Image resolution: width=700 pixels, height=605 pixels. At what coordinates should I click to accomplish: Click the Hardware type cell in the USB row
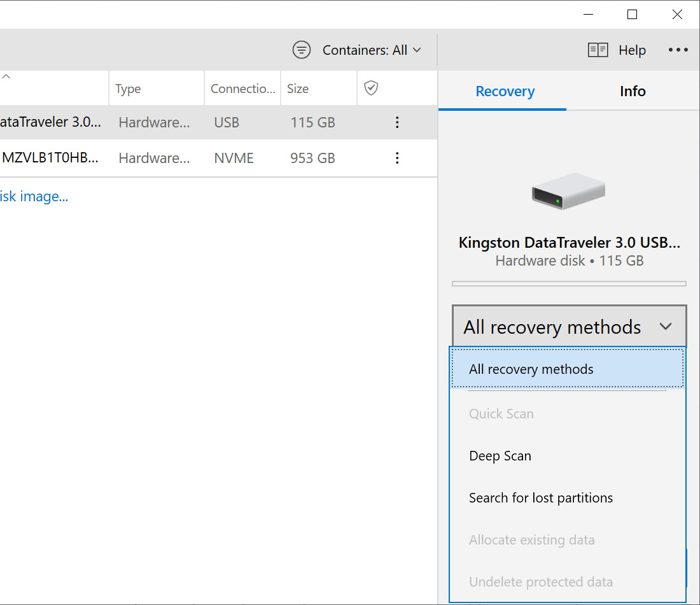154,122
